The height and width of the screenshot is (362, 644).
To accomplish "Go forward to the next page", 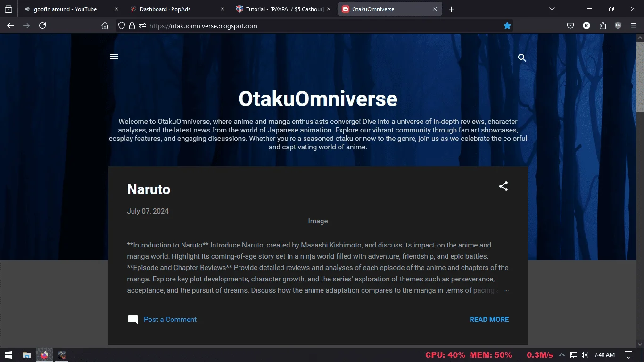I will coord(26,26).
